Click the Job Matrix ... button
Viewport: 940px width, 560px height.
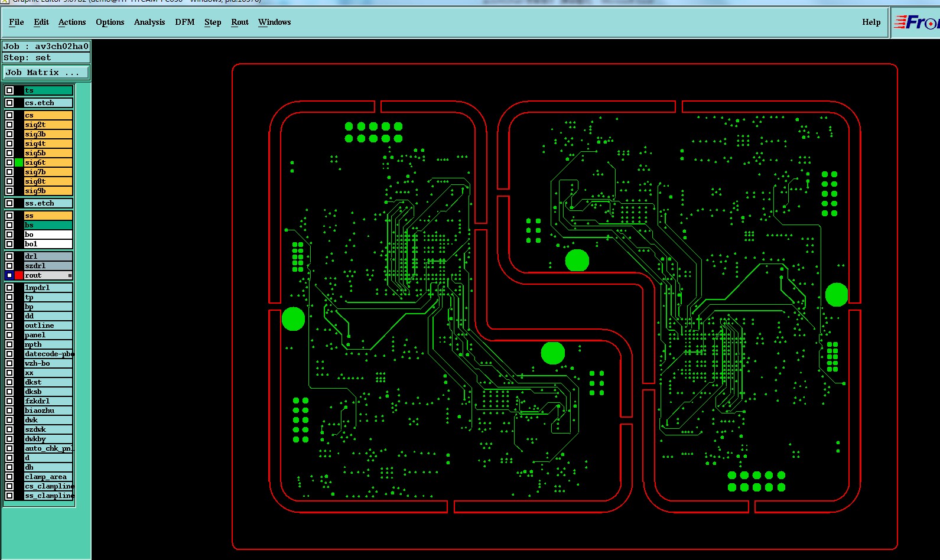click(46, 72)
